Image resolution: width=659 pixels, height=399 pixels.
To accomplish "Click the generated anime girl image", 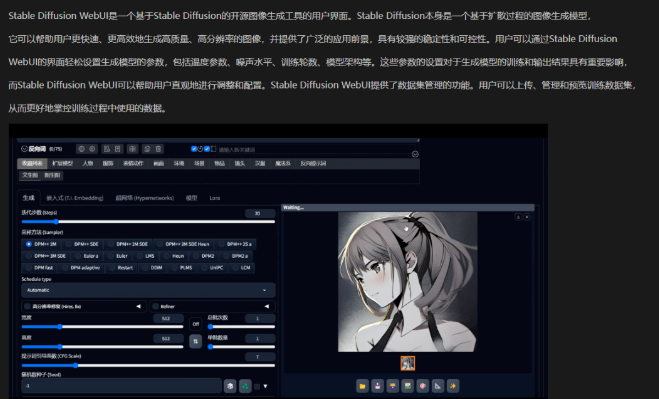I will pos(407,282).
